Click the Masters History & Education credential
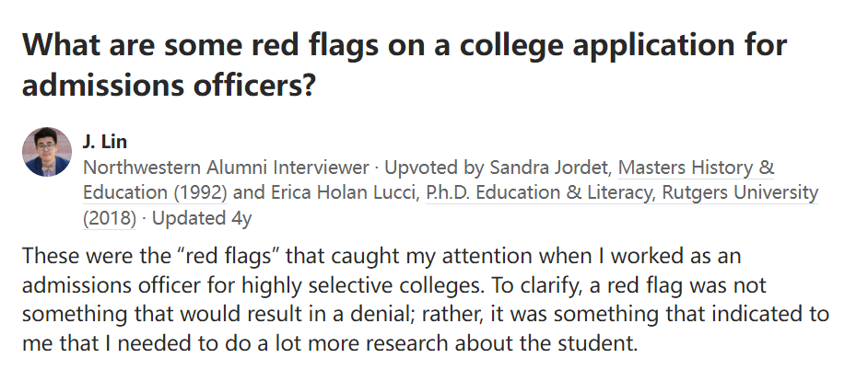This screenshot has height=370, width=868. click(x=429, y=179)
